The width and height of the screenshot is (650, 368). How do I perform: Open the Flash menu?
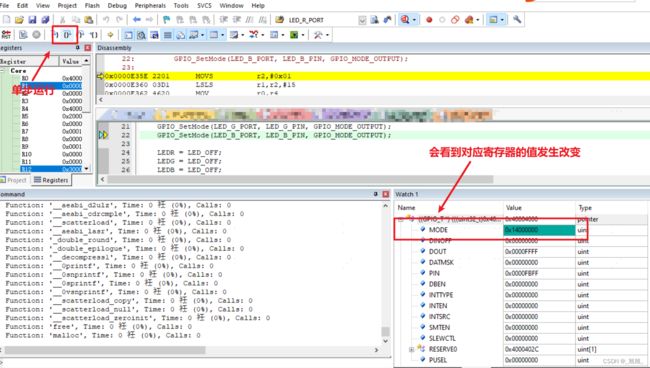tap(92, 5)
